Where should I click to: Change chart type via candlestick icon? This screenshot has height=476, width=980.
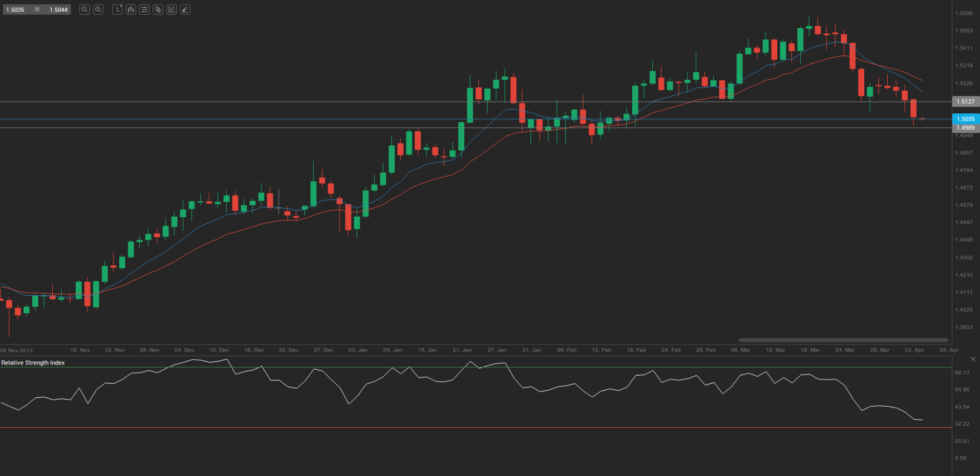point(130,9)
